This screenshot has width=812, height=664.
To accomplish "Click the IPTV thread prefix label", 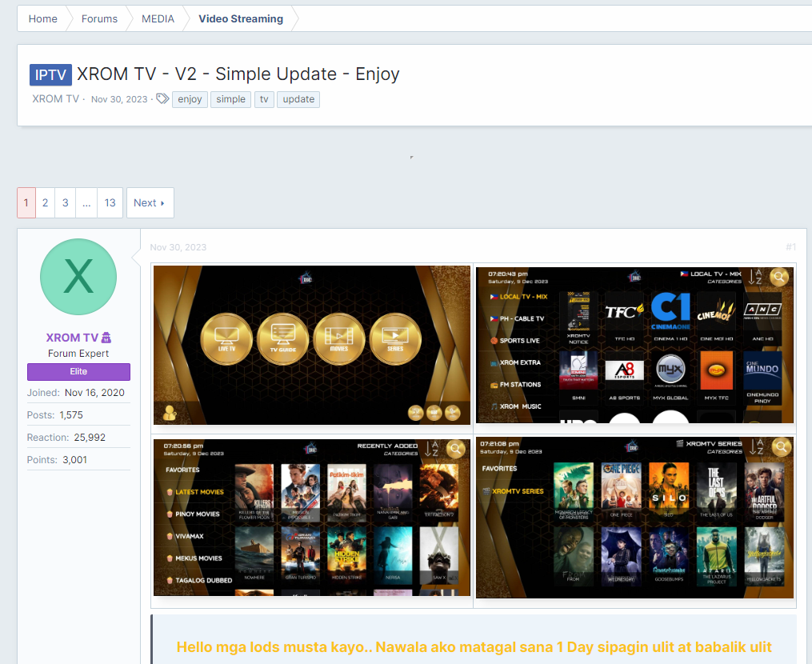I will click(50, 75).
